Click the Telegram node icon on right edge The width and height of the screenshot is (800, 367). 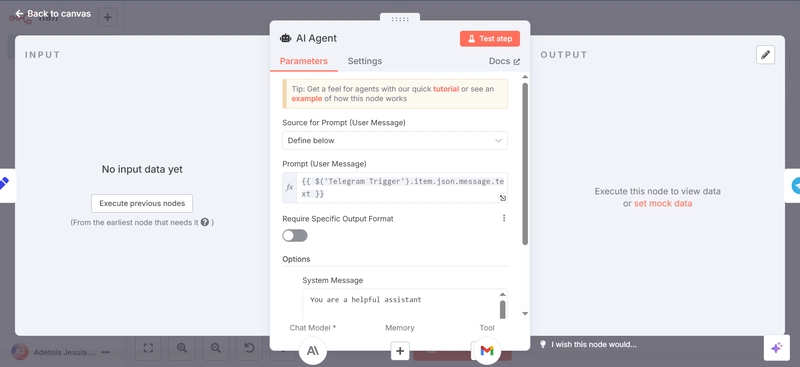[x=794, y=185]
